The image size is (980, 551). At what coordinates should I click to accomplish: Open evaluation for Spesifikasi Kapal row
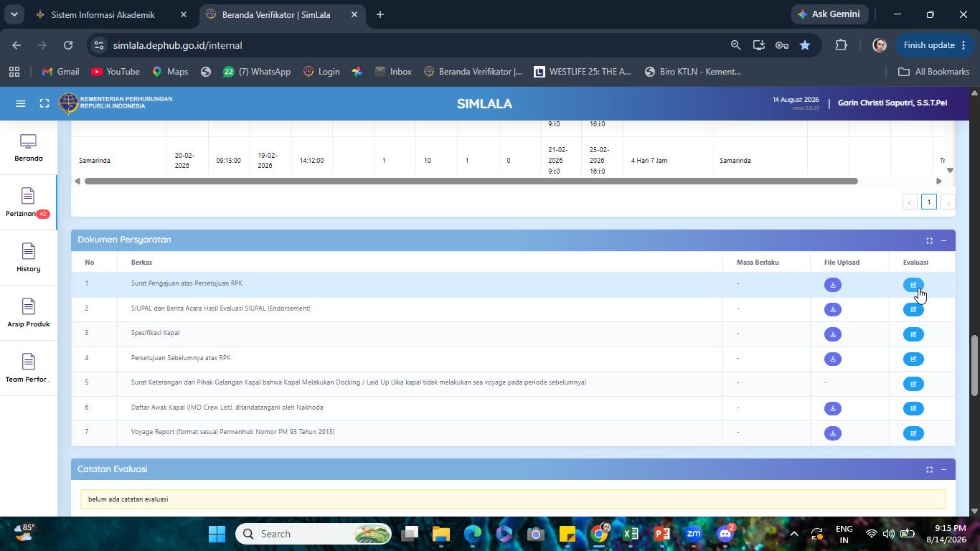[x=913, y=334]
